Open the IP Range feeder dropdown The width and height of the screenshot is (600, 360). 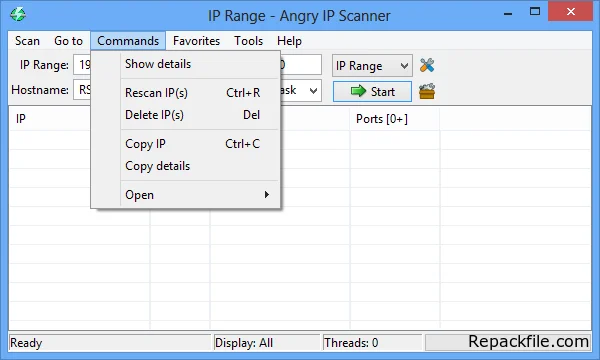372,66
